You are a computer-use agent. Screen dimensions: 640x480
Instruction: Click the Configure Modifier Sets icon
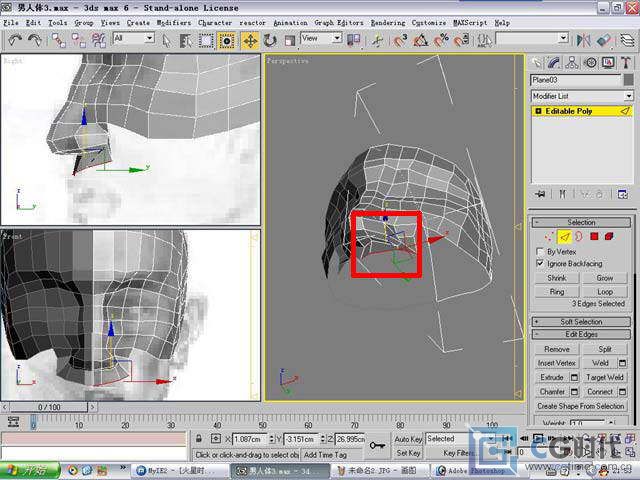(x=623, y=194)
